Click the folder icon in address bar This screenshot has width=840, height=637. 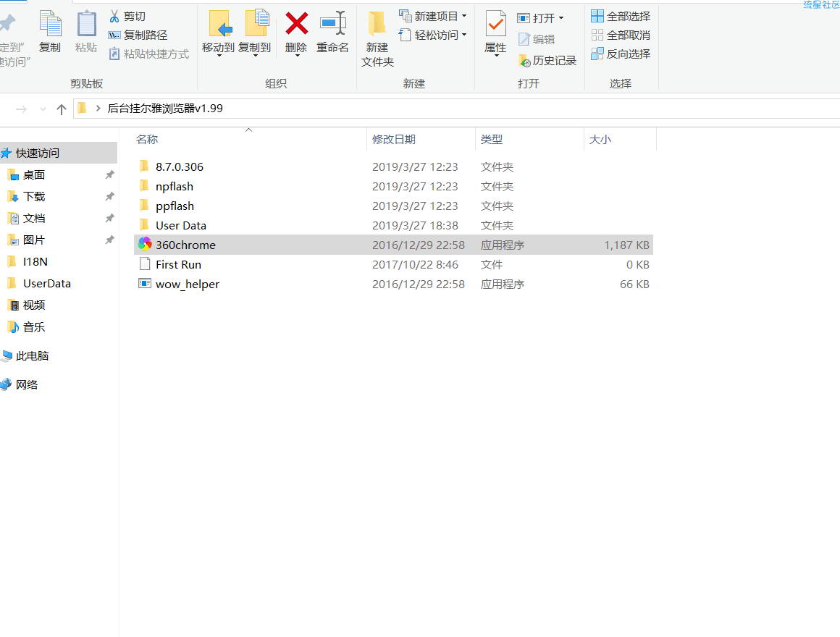[82, 108]
